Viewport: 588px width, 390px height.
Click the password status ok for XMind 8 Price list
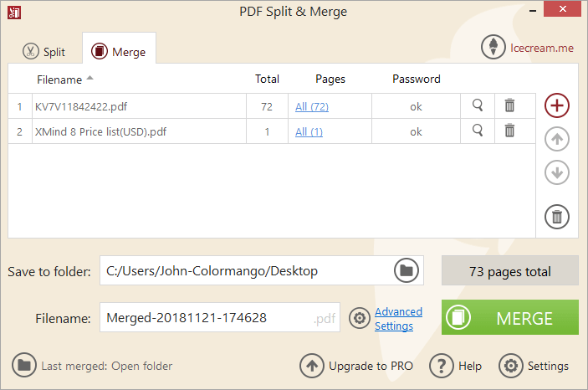tap(416, 132)
